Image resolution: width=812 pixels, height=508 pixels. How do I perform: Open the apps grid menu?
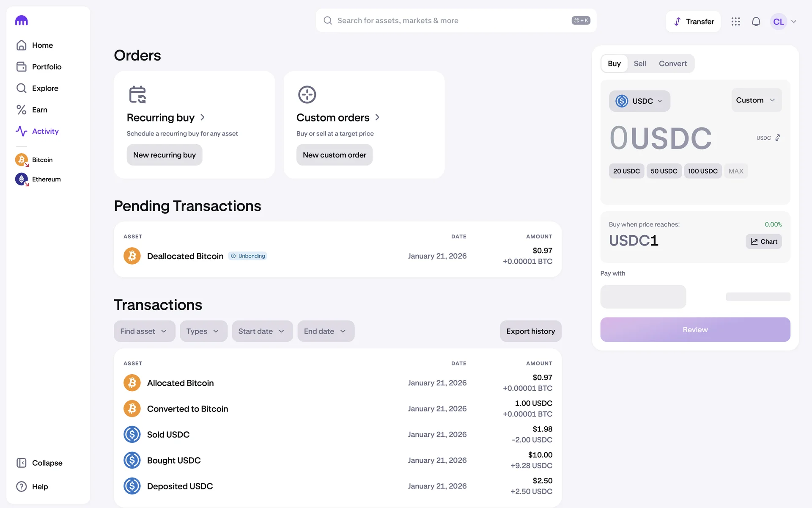[735, 22]
